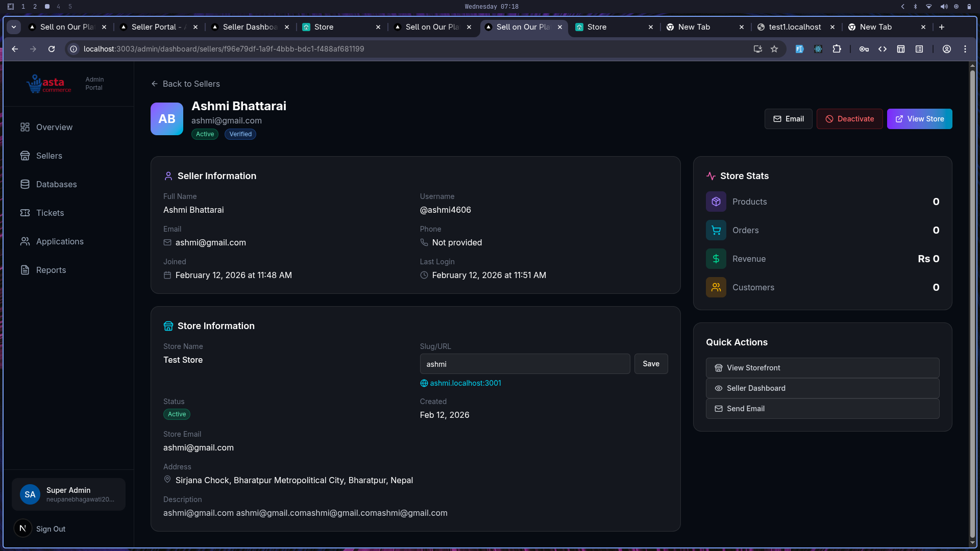The image size is (980, 551).
Task: Type in the Slug/URL input field
Action: tap(525, 364)
